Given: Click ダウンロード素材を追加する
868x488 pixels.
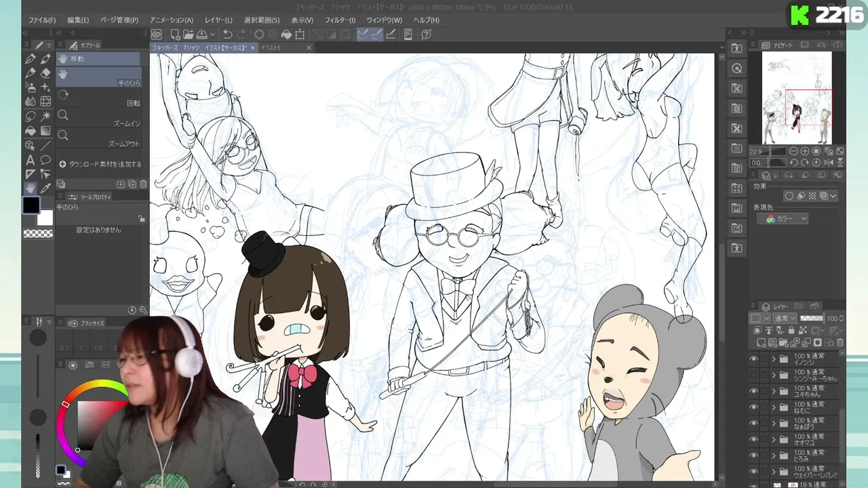Looking at the screenshot, I should (x=100, y=164).
